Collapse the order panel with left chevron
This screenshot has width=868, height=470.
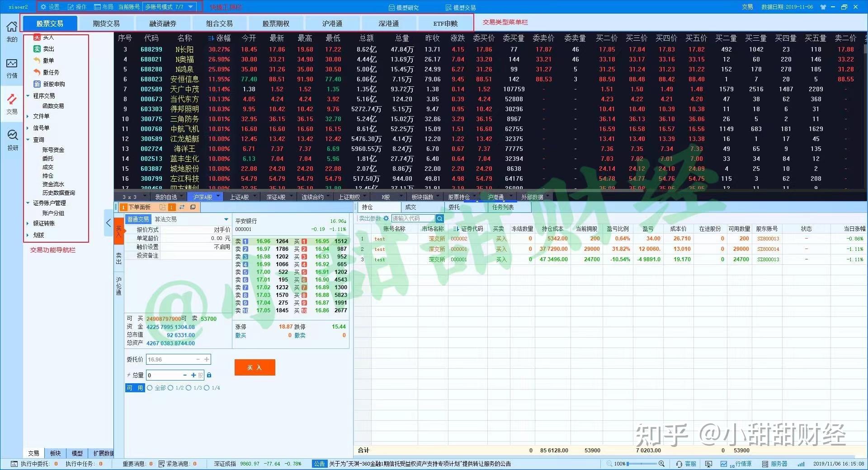click(x=108, y=223)
